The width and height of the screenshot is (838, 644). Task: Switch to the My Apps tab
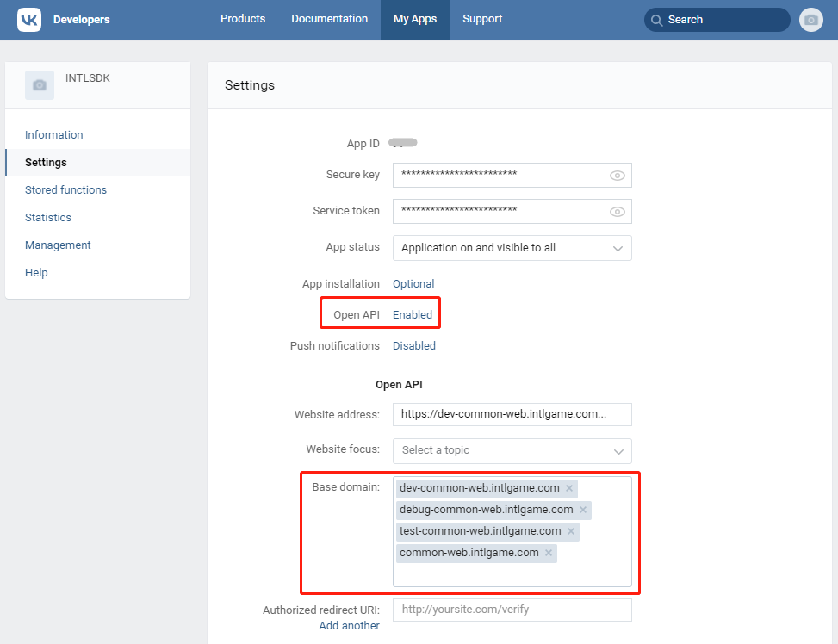point(414,17)
